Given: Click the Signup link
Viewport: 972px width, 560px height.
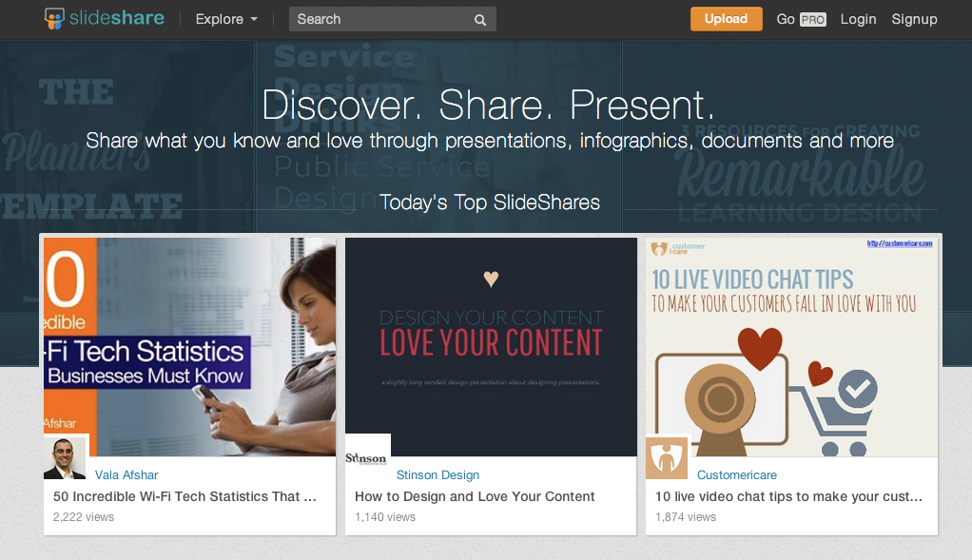Looking at the screenshot, I should 914,19.
